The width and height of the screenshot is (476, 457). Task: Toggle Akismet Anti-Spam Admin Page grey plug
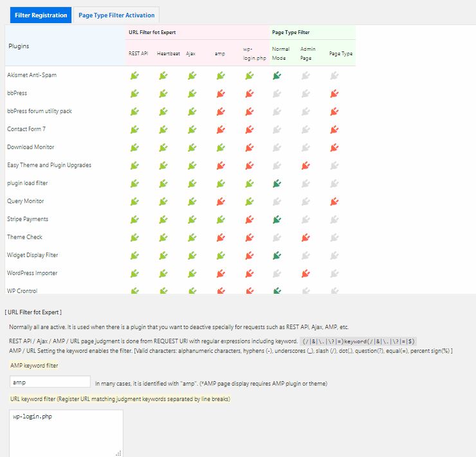point(306,75)
